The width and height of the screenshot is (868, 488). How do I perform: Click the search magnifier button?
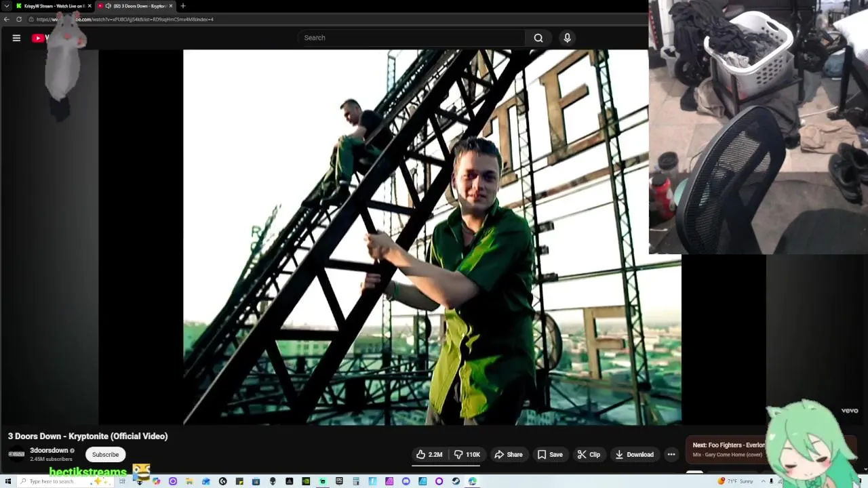[538, 38]
